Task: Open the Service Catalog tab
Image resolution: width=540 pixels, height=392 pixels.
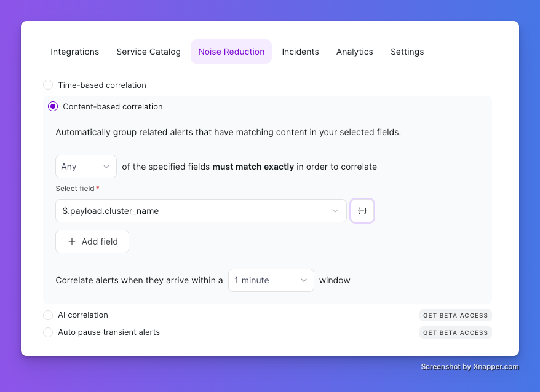Action: (x=148, y=52)
